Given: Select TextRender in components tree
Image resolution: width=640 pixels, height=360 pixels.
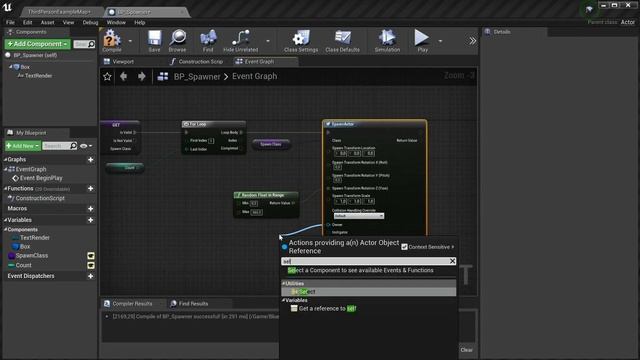Looking at the screenshot, I should (x=38, y=76).
